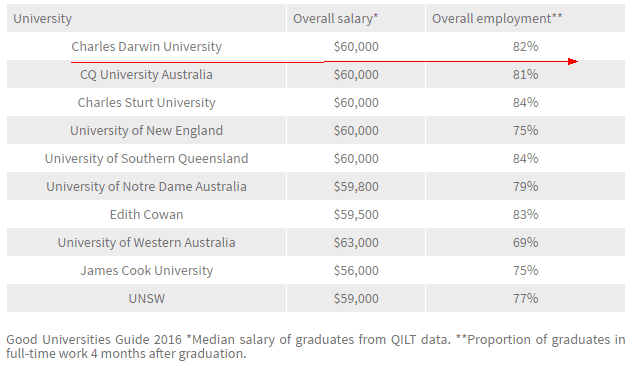Click the 69% employment value
Image resolution: width=635 pixels, height=375 pixels.
coord(525,242)
